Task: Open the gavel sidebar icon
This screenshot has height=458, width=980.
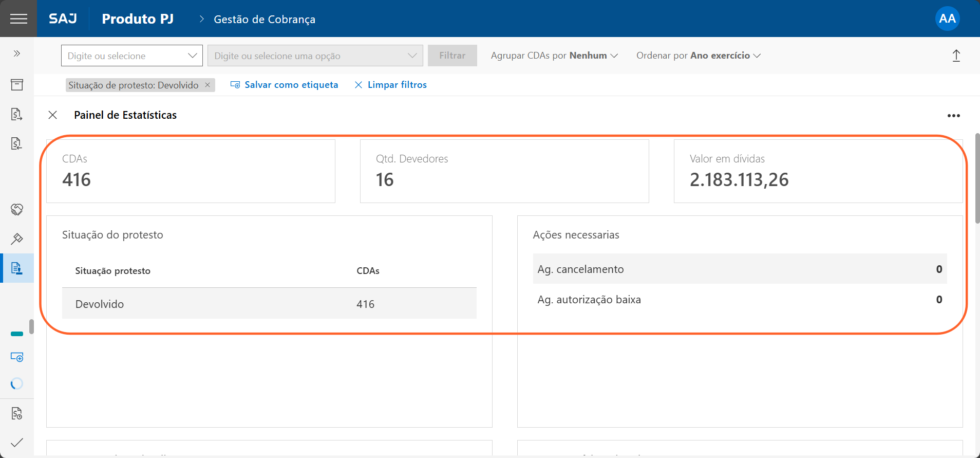Action: pos(17,239)
